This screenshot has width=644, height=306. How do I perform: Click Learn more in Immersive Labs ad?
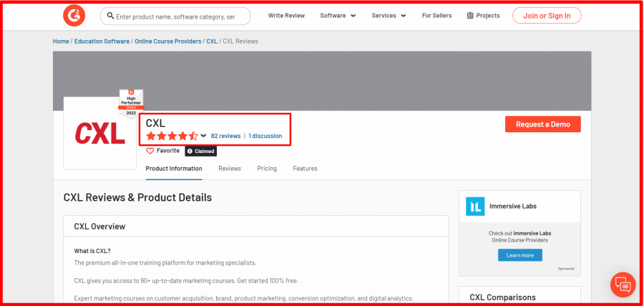click(519, 255)
